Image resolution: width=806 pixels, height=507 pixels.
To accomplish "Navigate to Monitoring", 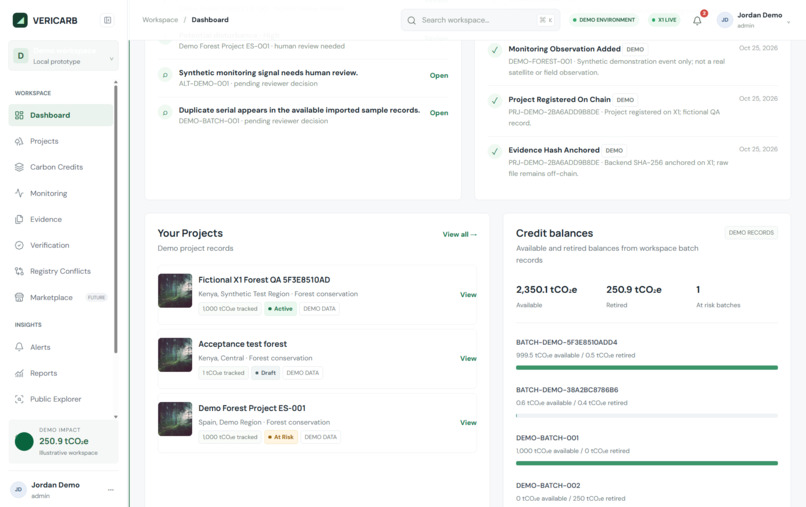I will [x=61, y=193].
